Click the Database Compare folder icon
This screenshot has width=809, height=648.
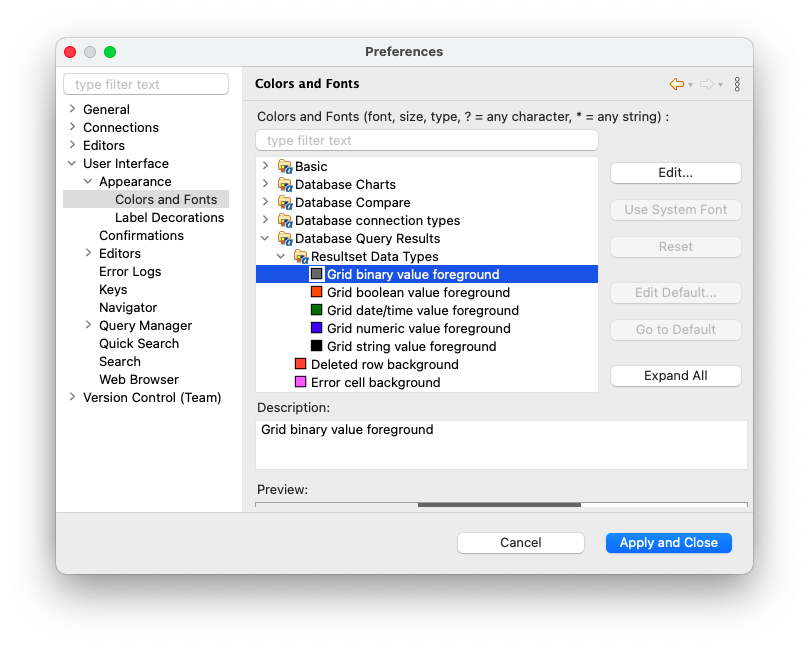click(285, 203)
